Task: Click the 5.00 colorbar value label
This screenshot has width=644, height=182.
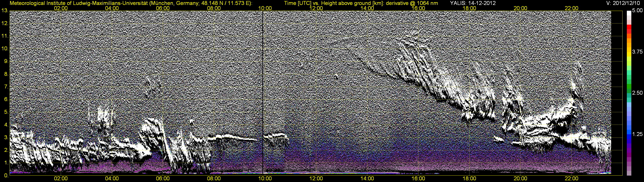Action: point(637,11)
